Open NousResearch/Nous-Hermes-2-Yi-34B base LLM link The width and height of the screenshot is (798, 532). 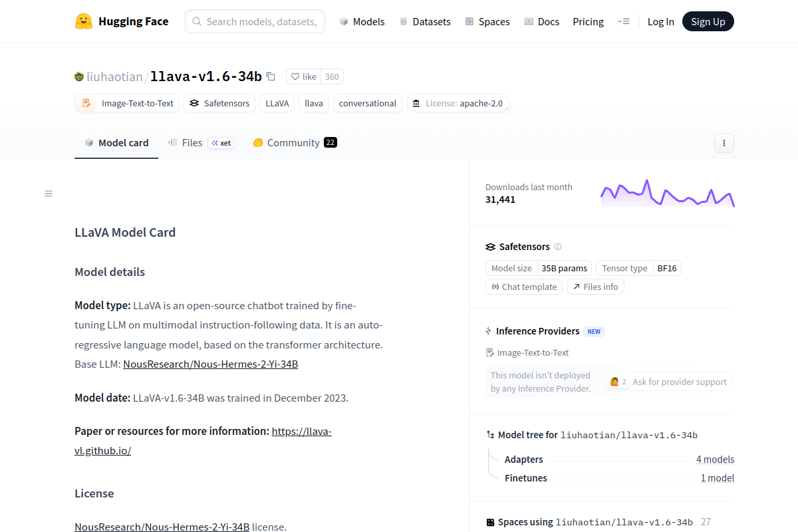pyautogui.click(x=210, y=364)
